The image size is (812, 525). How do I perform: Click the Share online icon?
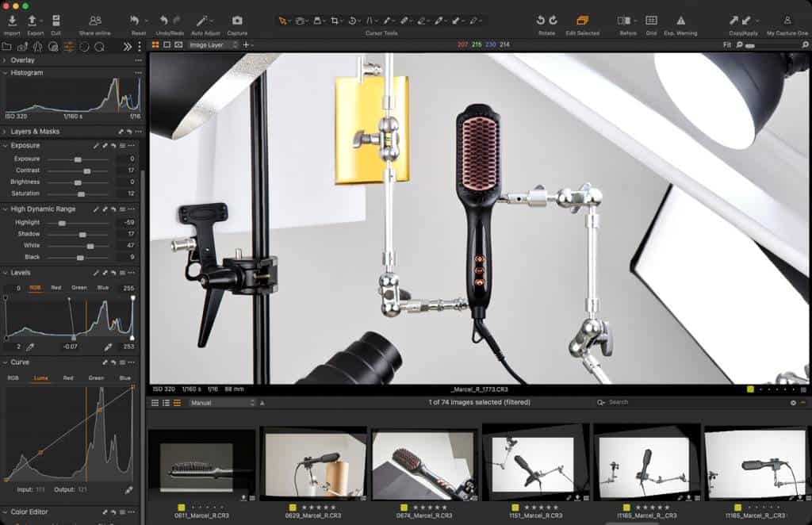pyautogui.click(x=95, y=21)
